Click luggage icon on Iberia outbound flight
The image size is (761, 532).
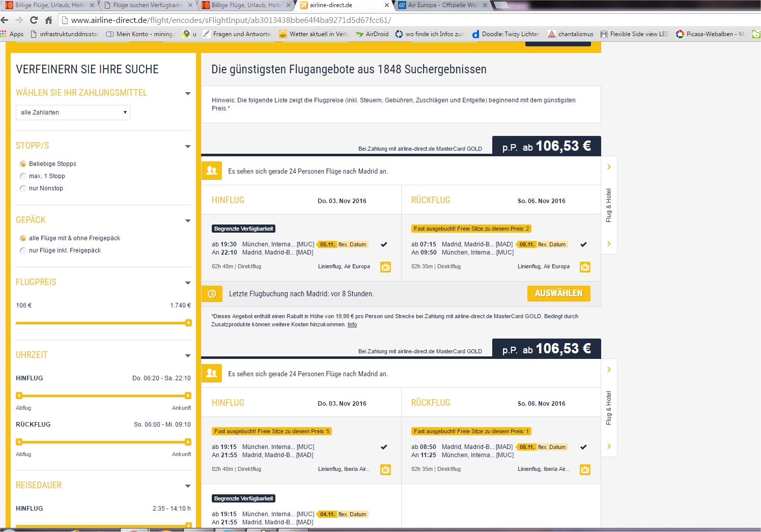(385, 469)
